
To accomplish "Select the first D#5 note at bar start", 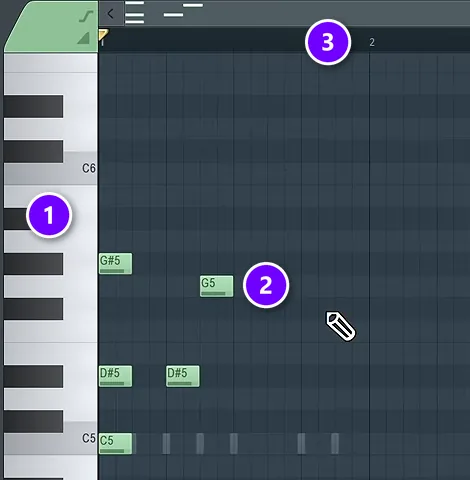I will point(115,376).
